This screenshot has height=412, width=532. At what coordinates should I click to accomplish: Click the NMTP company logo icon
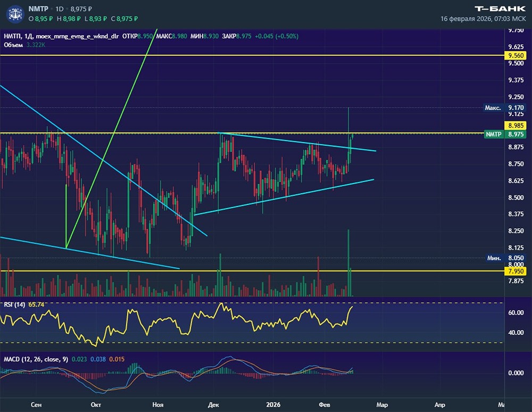(x=15, y=14)
